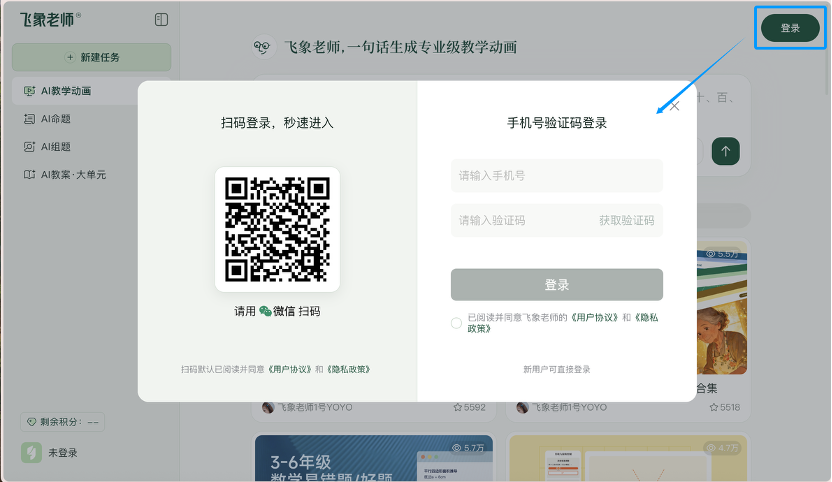
Task: Open AI命题 in the sidebar
Action: (56, 119)
